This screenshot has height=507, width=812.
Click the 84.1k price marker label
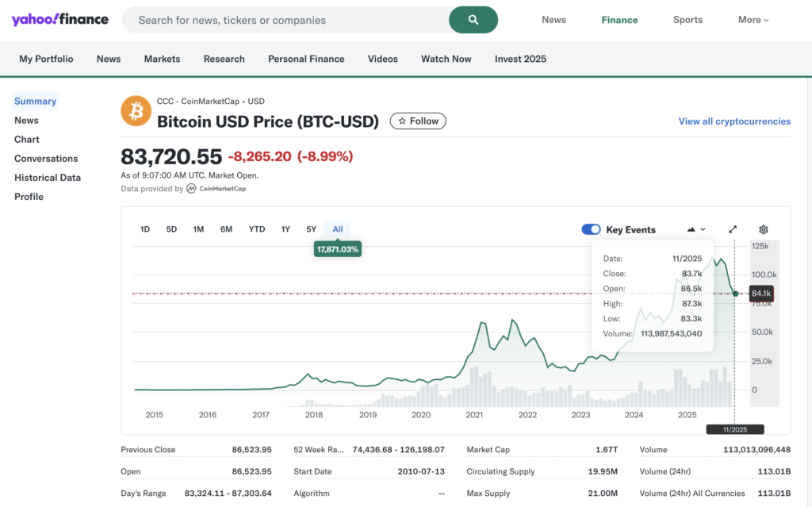tap(760, 294)
